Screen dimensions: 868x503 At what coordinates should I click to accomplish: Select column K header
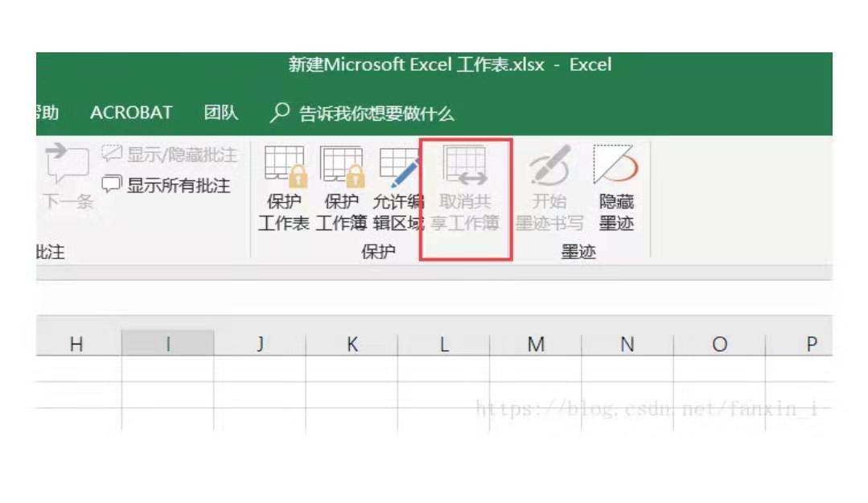click(x=352, y=344)
